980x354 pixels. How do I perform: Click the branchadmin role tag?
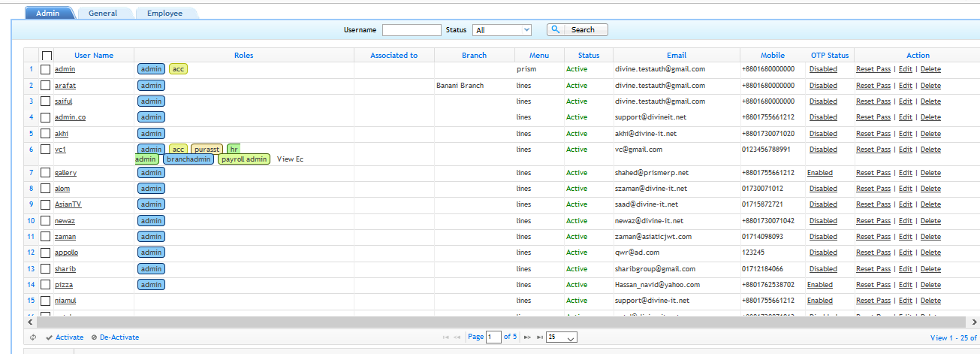coord(188,159)
